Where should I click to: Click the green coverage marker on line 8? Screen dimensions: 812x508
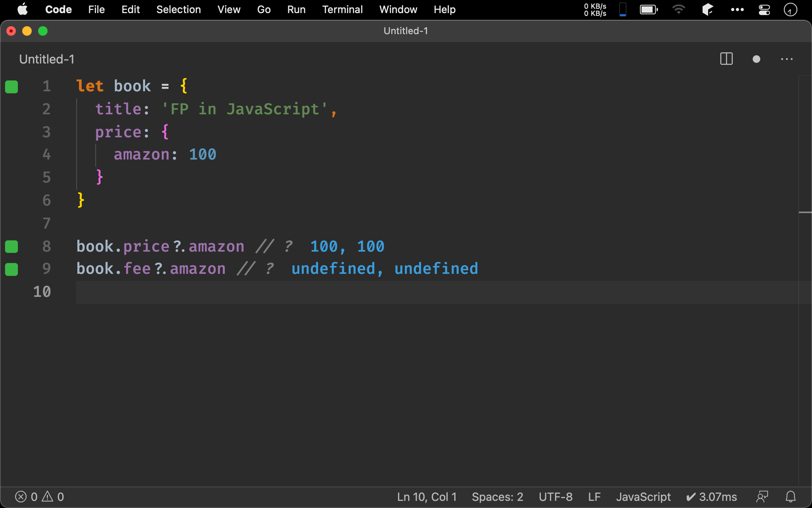coord(11,246)
